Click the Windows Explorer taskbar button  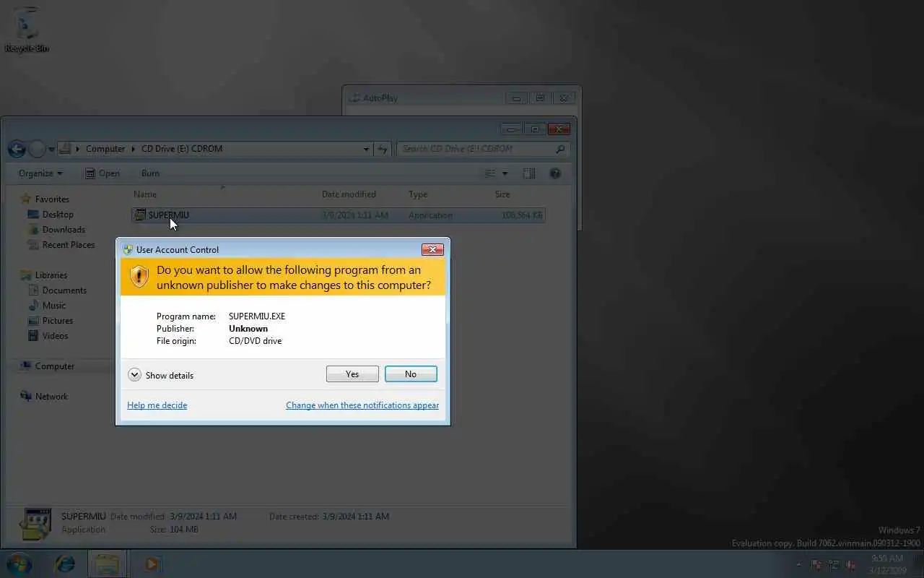point(108,564)
